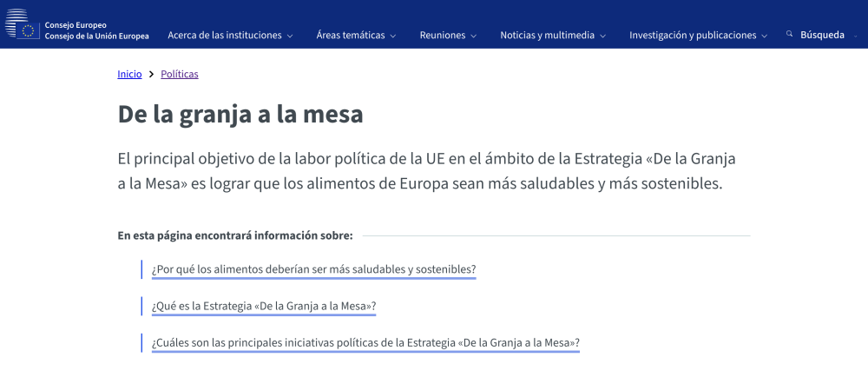Expand the chevron next to 'Reuniones'
Viewport: 868px width, 384px height.
[474, 36]
